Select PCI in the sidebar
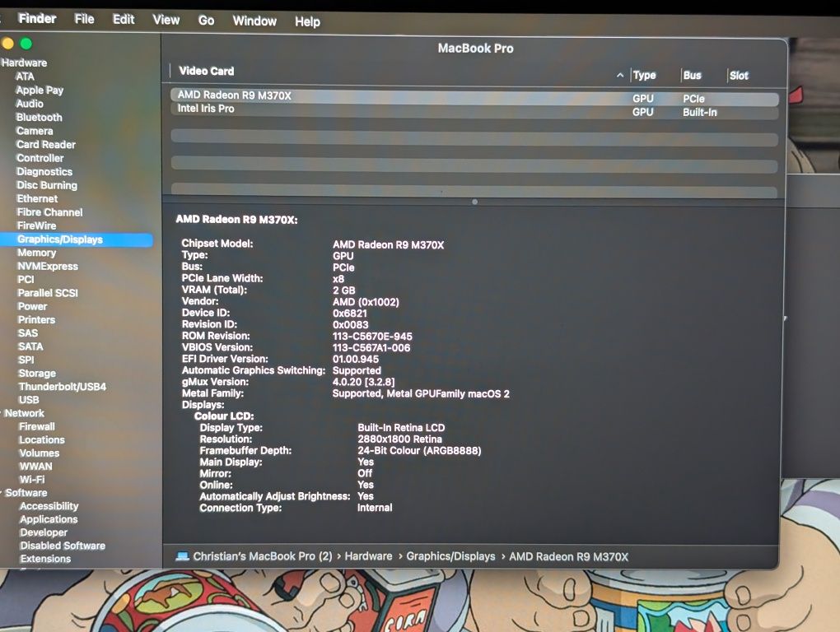 [26, 279]
